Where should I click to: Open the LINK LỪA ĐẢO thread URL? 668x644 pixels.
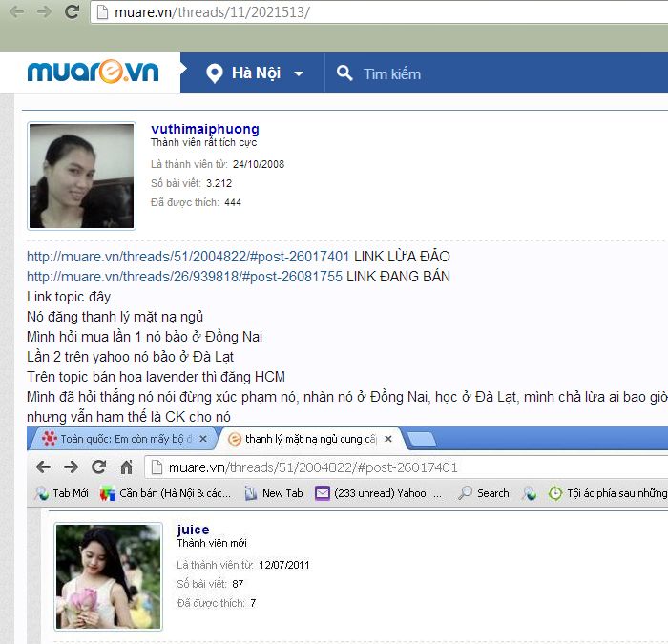coord(188,257)
